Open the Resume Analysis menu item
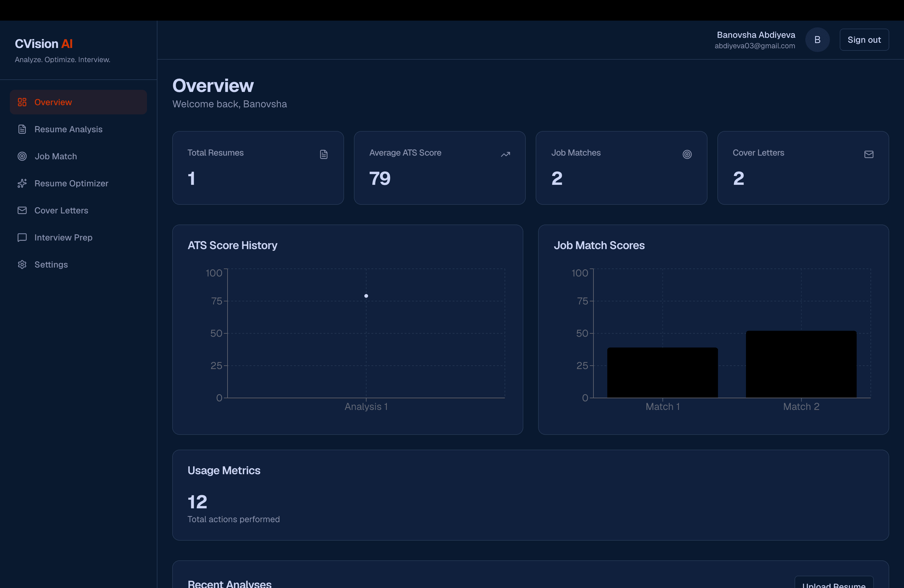The image size is (904, 588). [x=78, y=129]
